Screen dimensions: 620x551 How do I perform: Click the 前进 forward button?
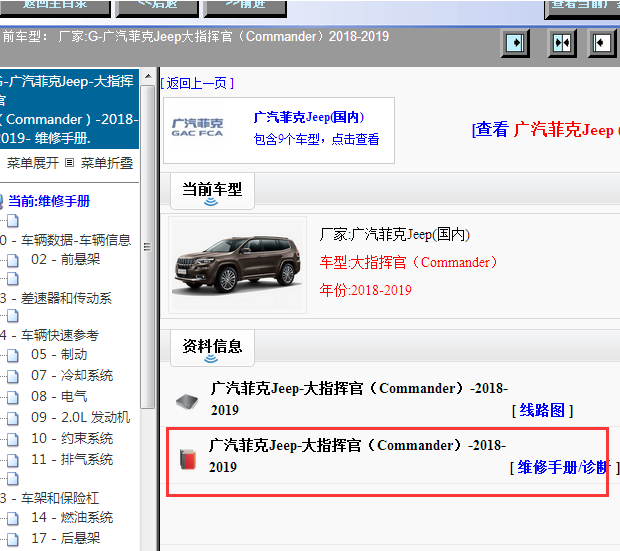click(245, 7)
